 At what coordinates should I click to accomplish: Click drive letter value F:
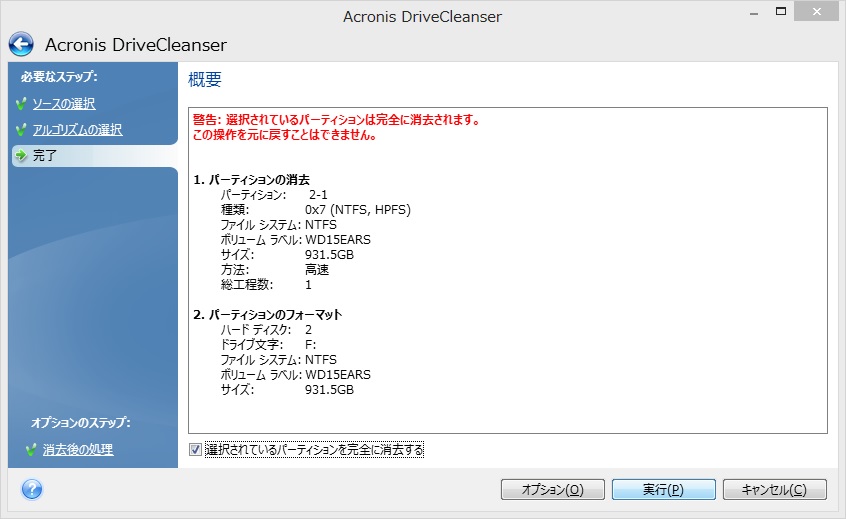point(310,345)
